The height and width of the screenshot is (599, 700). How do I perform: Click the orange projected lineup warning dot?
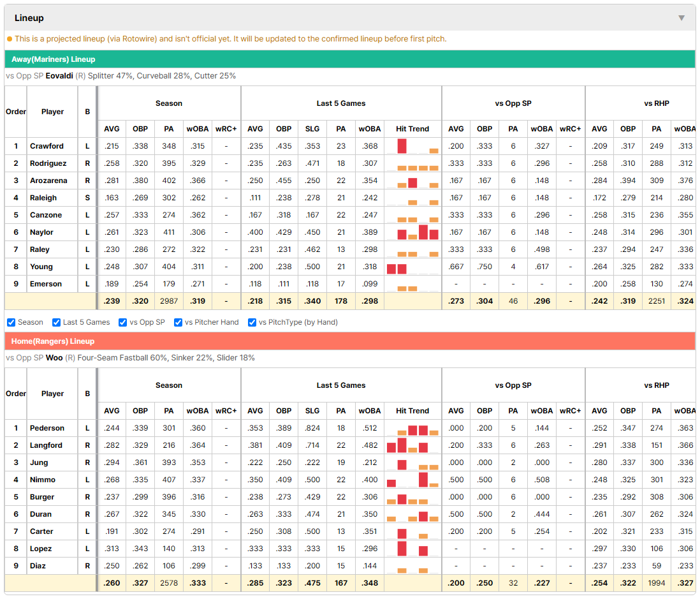coord(10,39)
